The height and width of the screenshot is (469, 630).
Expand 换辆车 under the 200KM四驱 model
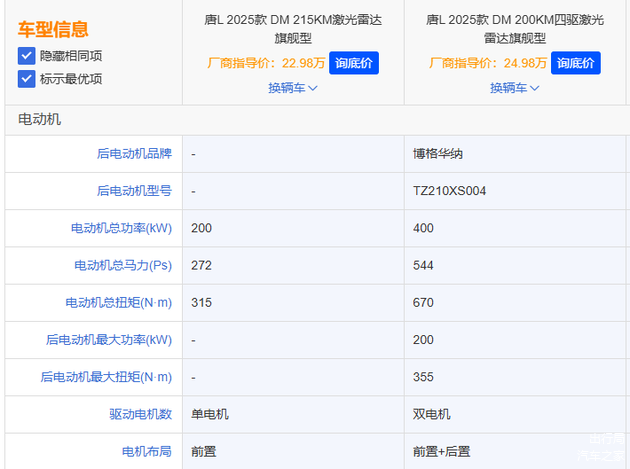(x=514, y=88)
